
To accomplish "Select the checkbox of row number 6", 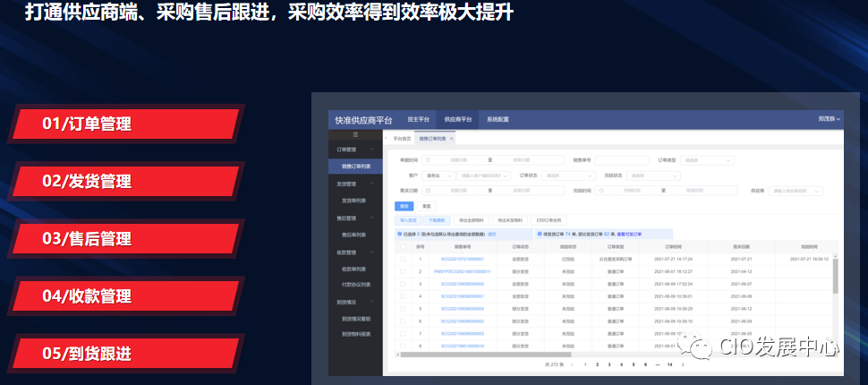I will pos(403,321).
